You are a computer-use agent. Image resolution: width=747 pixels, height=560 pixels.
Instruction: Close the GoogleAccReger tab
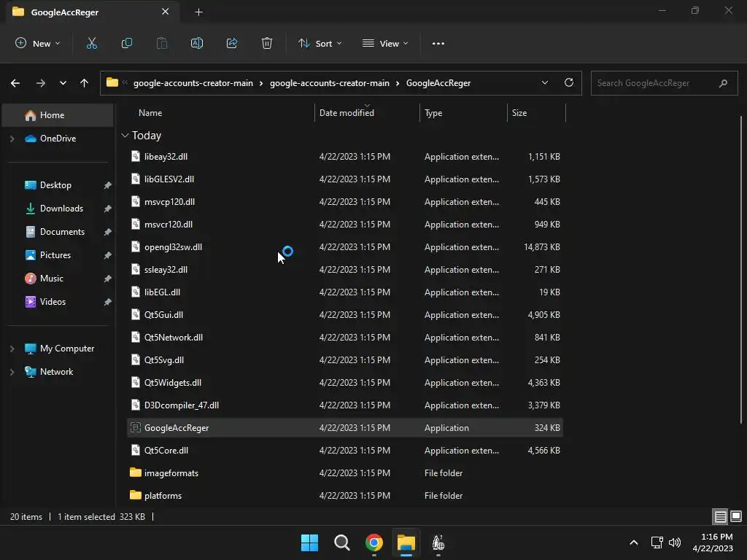point(166,12)
